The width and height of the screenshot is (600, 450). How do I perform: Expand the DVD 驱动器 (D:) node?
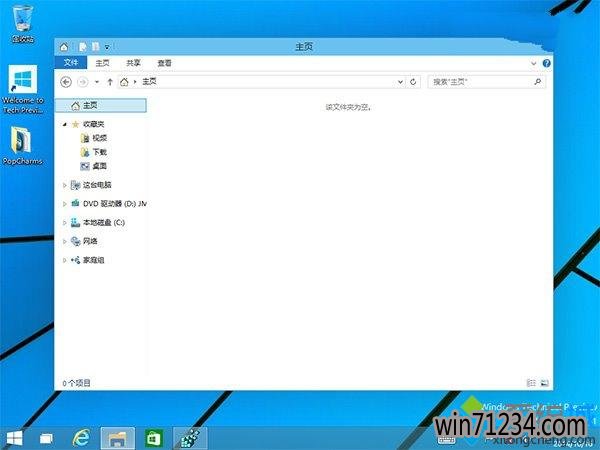tap(64, 204)
